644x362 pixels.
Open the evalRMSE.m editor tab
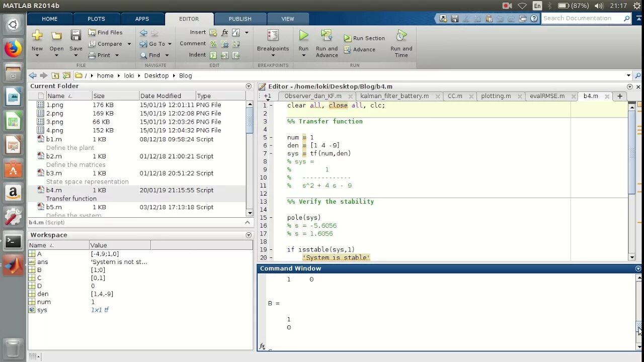(x=547, y=96)
